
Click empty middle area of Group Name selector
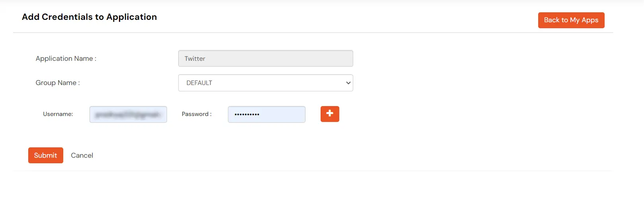click(278, 83)
